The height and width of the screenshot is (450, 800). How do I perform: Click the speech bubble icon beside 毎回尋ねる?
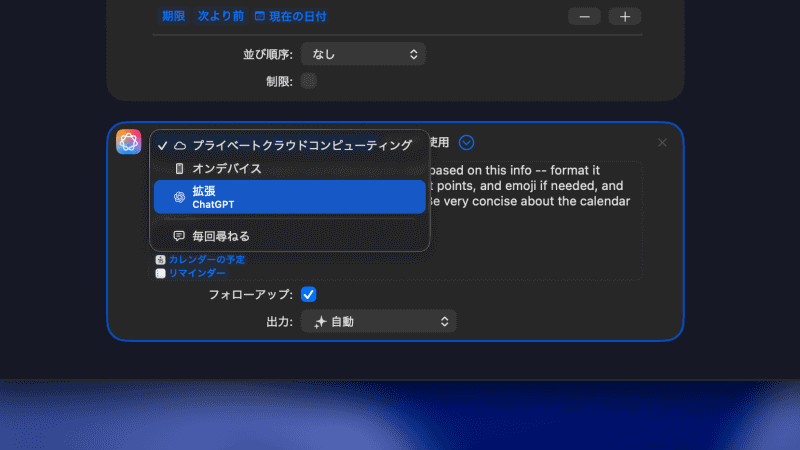pyautogui.click(x=179, y=236)
